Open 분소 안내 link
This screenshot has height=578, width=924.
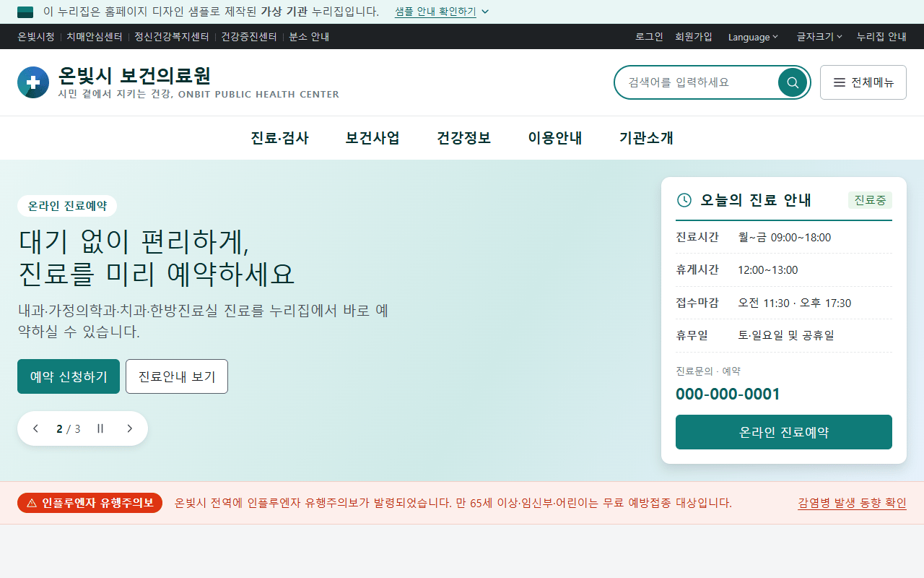(309, 37)
